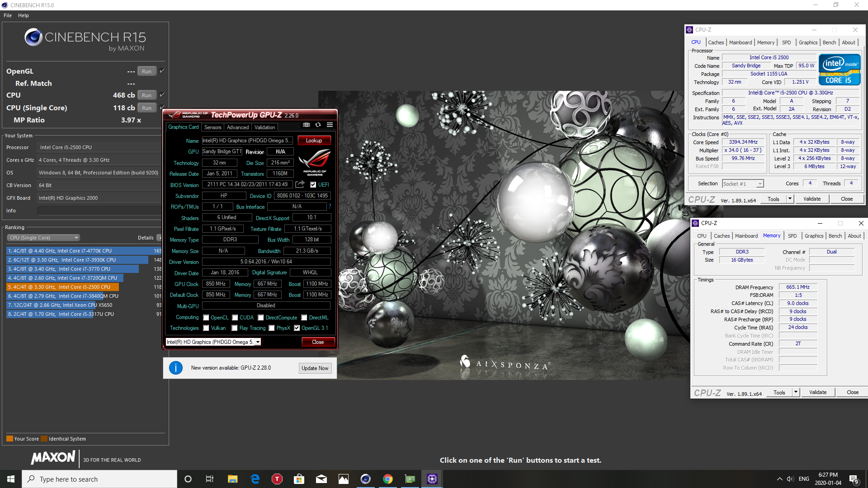Open the Help menu in Cinebench
The width and height of the screenshot is (868, 488).
click(x=24, y=15)
